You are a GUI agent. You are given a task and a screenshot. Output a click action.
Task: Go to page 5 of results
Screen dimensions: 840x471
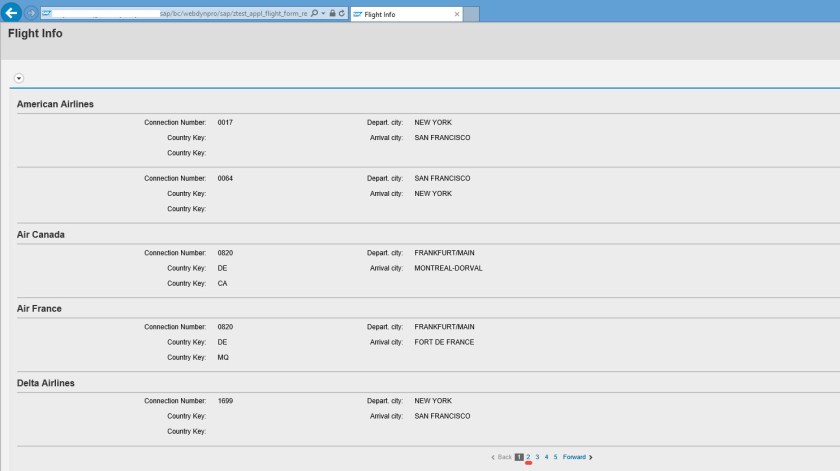pyautogui.click(x=556, y=457)
